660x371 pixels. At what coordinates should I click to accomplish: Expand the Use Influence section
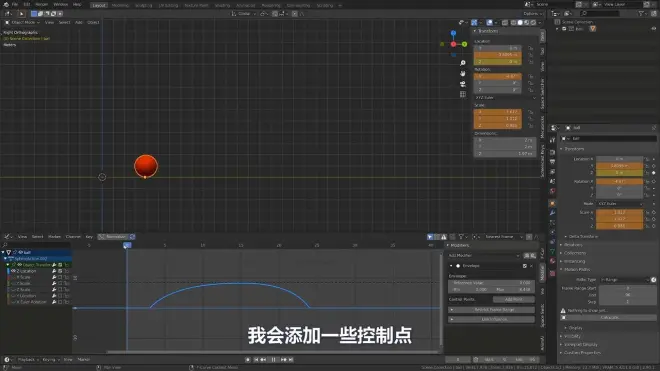pos(491,320)
